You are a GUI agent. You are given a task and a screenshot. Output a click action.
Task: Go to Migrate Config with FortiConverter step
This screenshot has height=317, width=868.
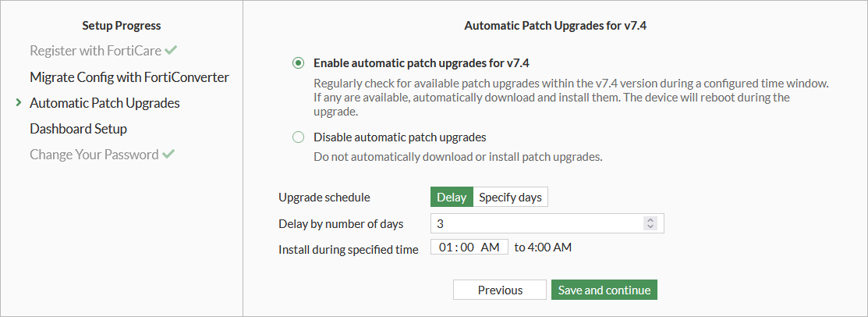[x=129, y=77]
